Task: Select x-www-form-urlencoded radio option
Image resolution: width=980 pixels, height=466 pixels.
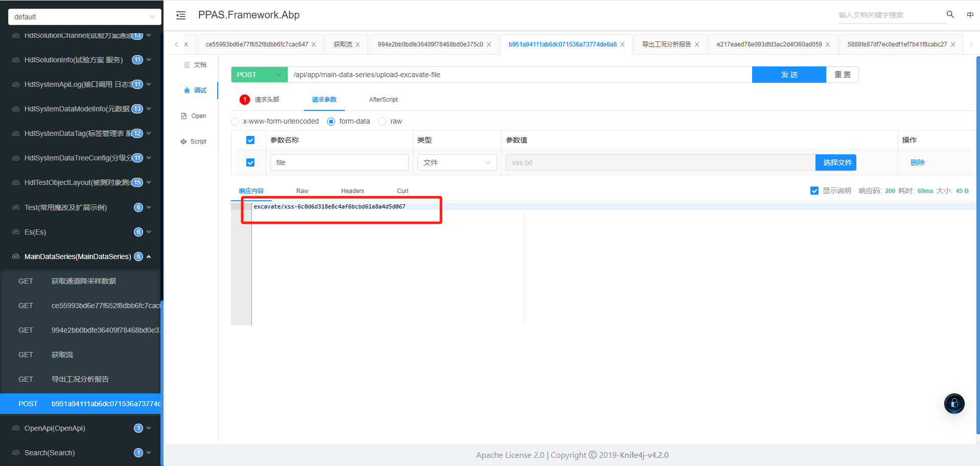Action: [x=235, y=122]
